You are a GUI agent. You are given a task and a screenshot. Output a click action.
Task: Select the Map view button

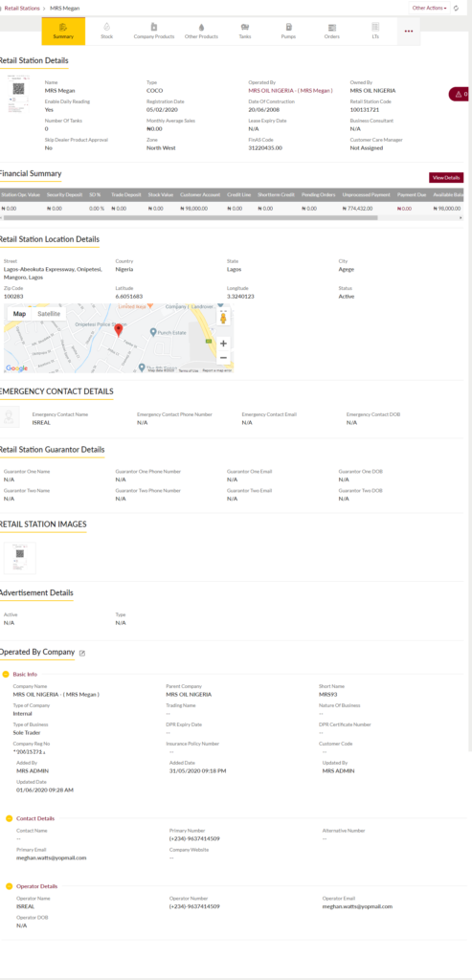click(20, 314)
